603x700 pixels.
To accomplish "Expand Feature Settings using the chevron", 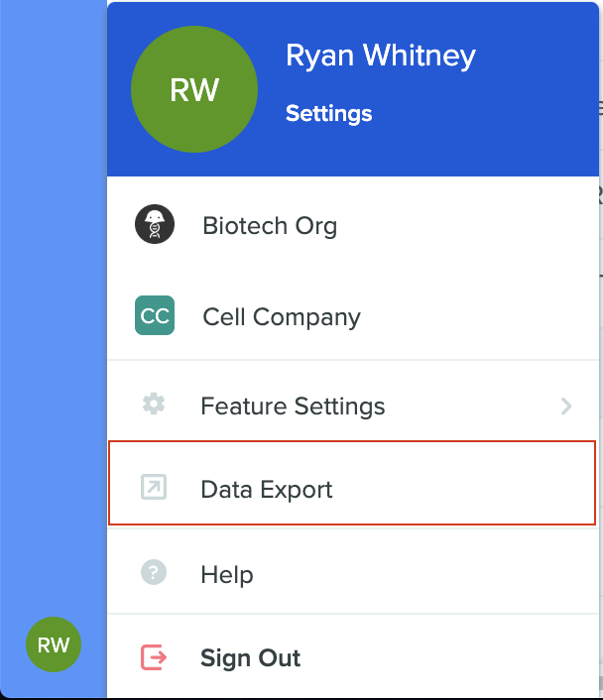I will point(566,406).
